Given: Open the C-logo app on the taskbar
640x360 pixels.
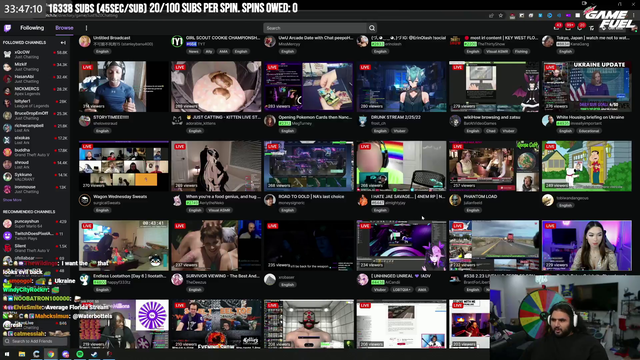Looking at the screenshot, I should (36, 354).
